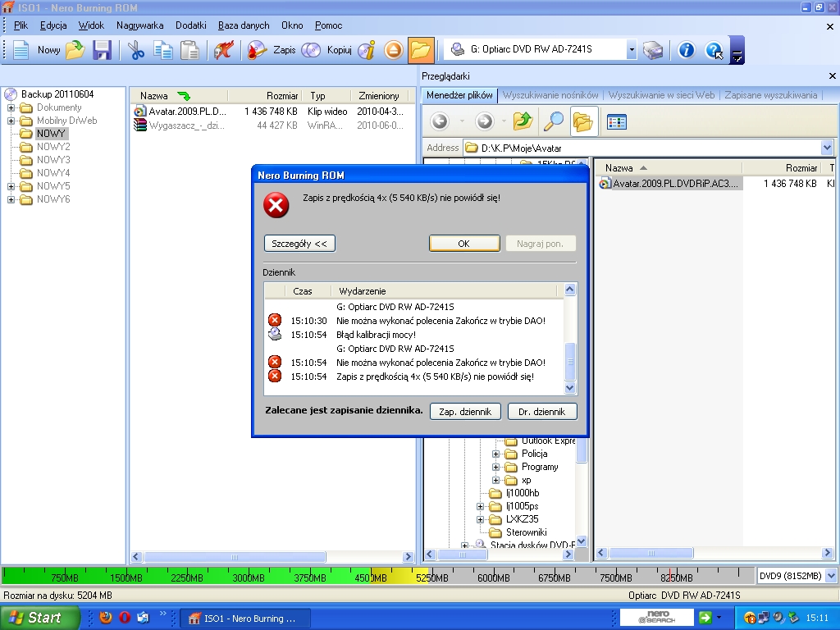
Task: Cut selection with the scissors icon
Action: coord(136,50)
